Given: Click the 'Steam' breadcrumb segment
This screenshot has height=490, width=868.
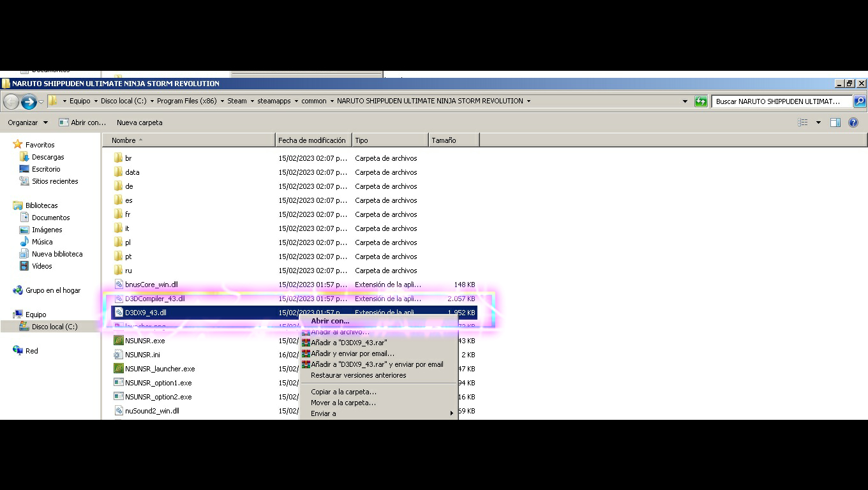Looking at the screenshot, I should pos(237,101).
